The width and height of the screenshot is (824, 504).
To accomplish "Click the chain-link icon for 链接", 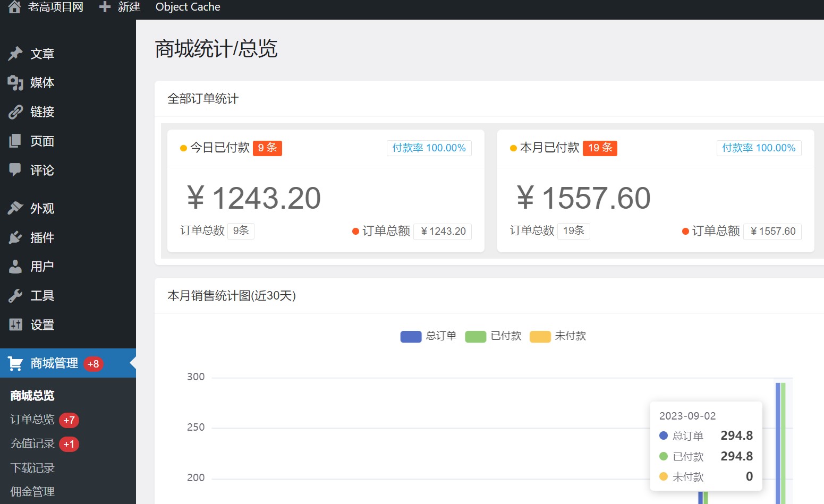I will click(x=15, y=112).
